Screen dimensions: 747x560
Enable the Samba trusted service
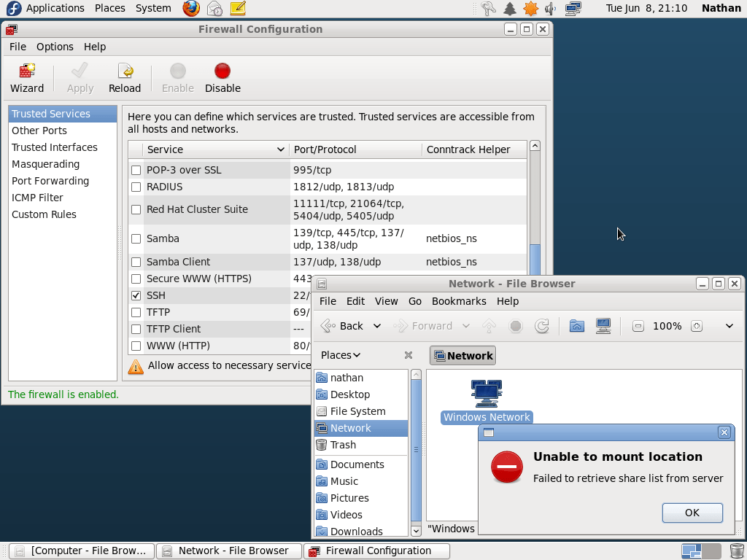136,238
